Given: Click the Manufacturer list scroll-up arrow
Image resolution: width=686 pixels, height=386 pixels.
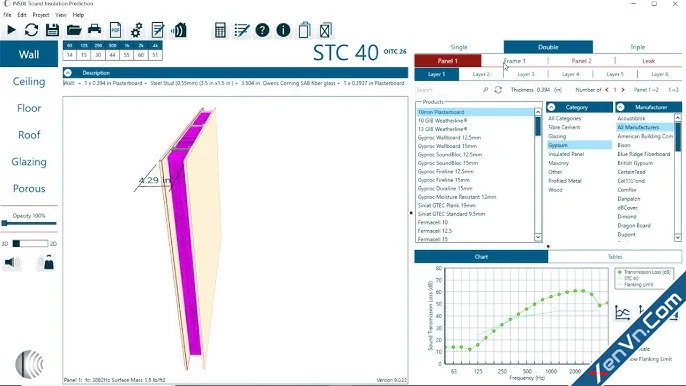Looking at the screenshot, I should (678, 118).
